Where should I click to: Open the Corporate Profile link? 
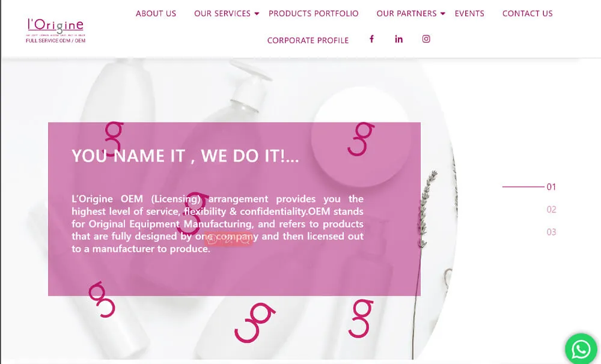(308, 40)
